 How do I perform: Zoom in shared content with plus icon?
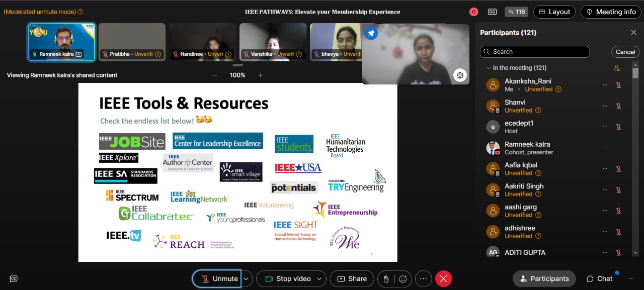260,75
